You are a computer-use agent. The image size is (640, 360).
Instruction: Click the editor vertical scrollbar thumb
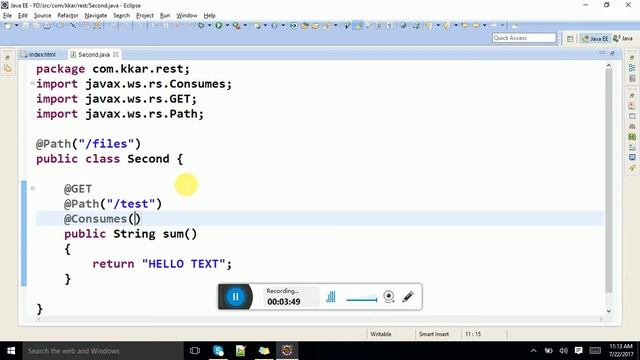click(x=609, y=180)
